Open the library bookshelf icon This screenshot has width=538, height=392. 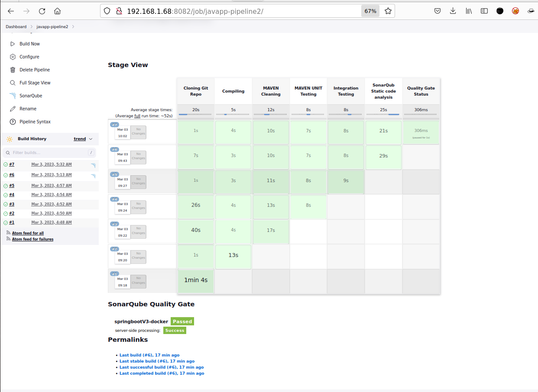(x=469, y=11)
